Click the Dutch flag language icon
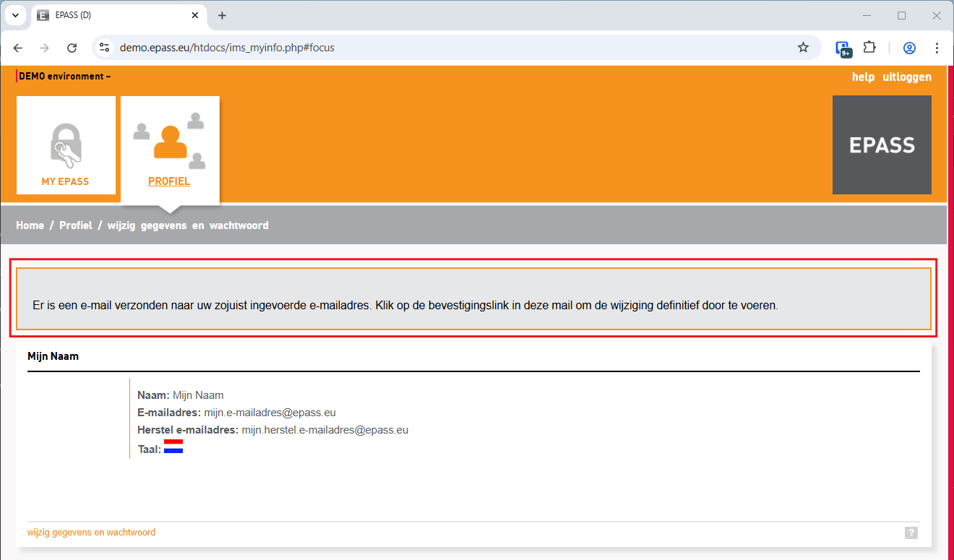The height and width of the screenshot is (560, 954). pos(173,447)
